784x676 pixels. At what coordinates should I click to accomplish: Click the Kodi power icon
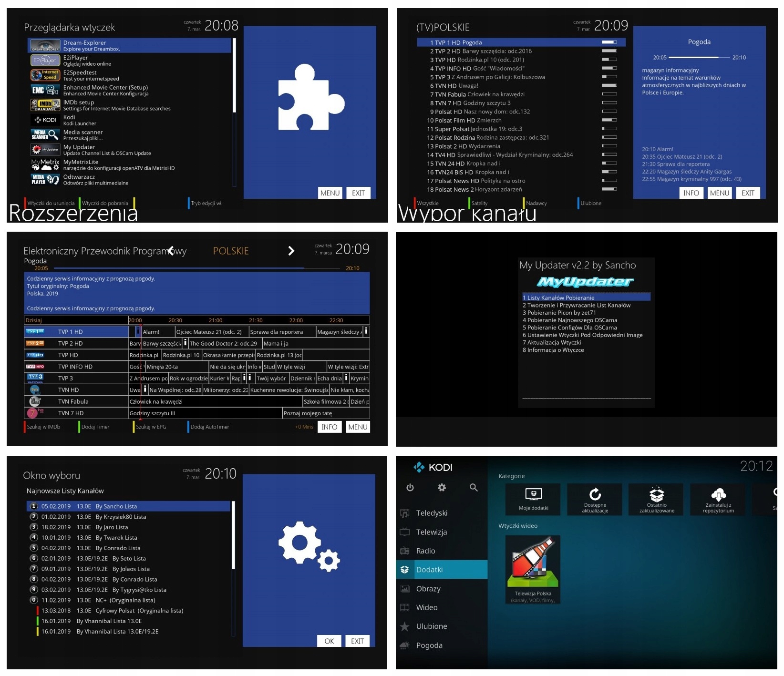[x=410, y=487]
